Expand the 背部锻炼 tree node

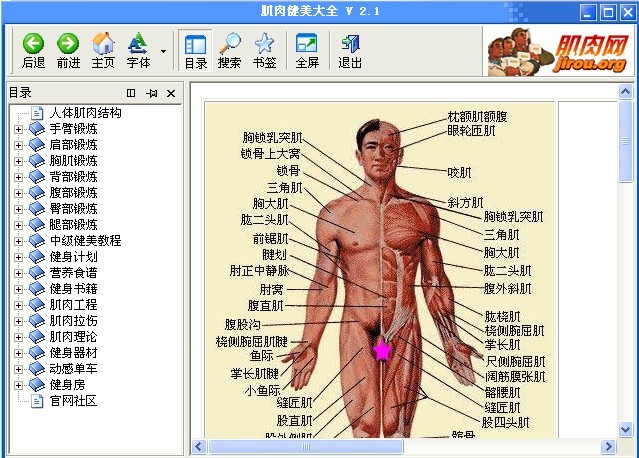coord(18,177)
